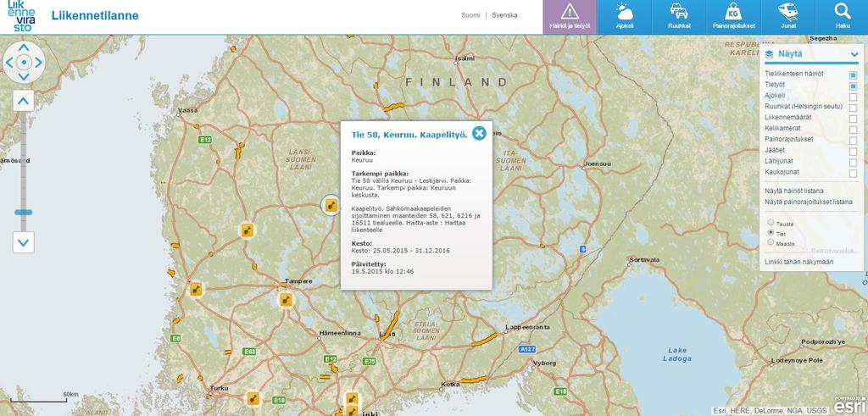Image resolution: width=868 pixels, height=416 pixels.
Task: Select the Maasto basemap radio button
Action: point(771,242)
